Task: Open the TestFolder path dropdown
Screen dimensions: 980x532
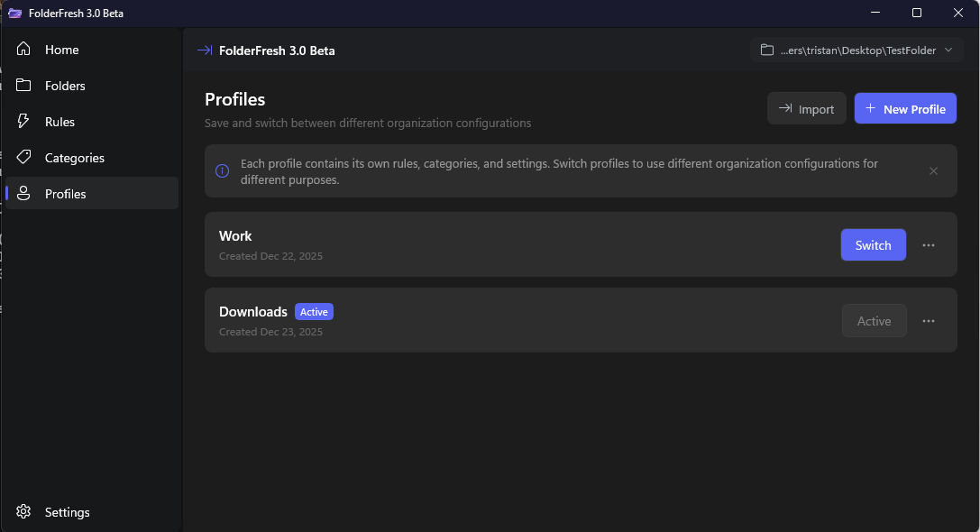Action: point(856,50)
